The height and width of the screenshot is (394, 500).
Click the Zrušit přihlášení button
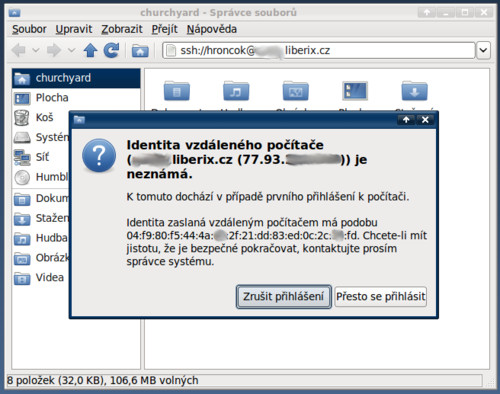(x=284, y=296)
